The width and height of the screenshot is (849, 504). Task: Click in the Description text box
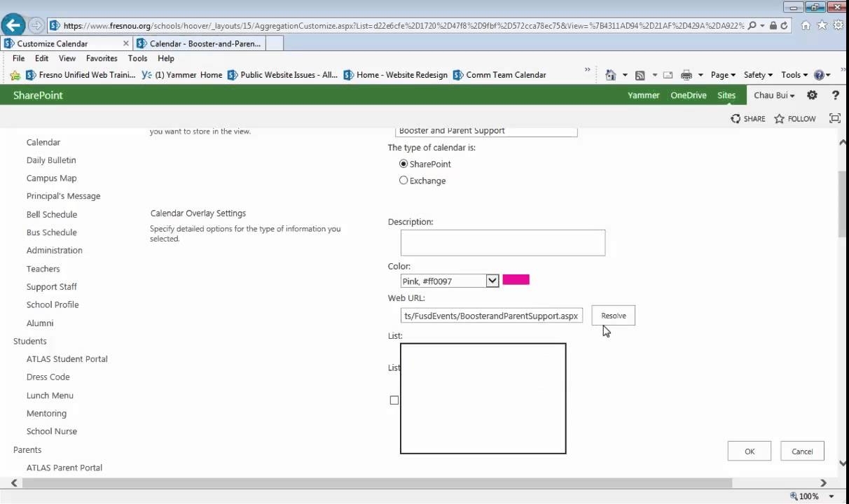click(x=503, y=243)
